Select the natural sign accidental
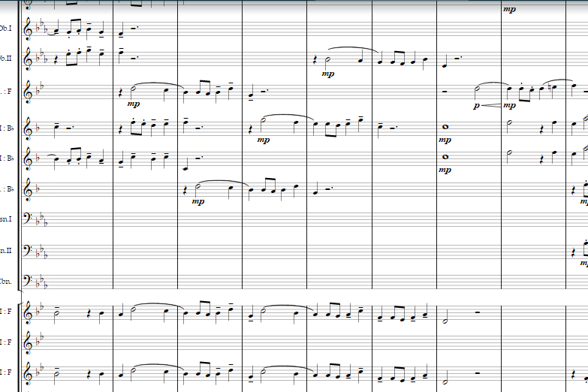 548,88
